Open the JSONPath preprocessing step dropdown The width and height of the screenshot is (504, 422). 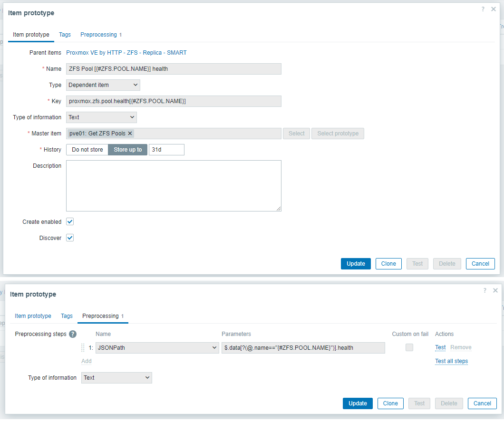tap(157, 347)
